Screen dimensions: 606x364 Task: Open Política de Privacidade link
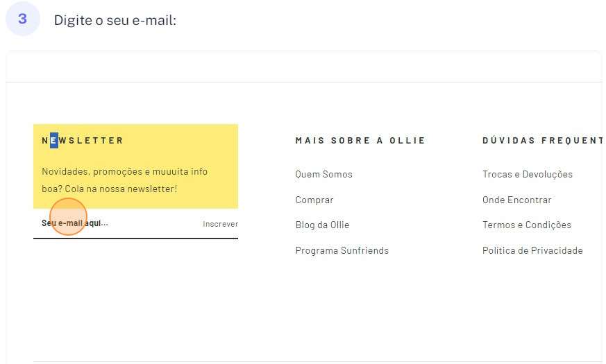(532, 250)
